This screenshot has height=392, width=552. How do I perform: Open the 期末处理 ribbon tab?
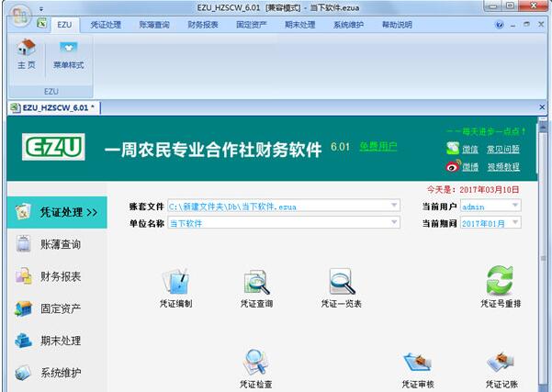click(300, 25)
